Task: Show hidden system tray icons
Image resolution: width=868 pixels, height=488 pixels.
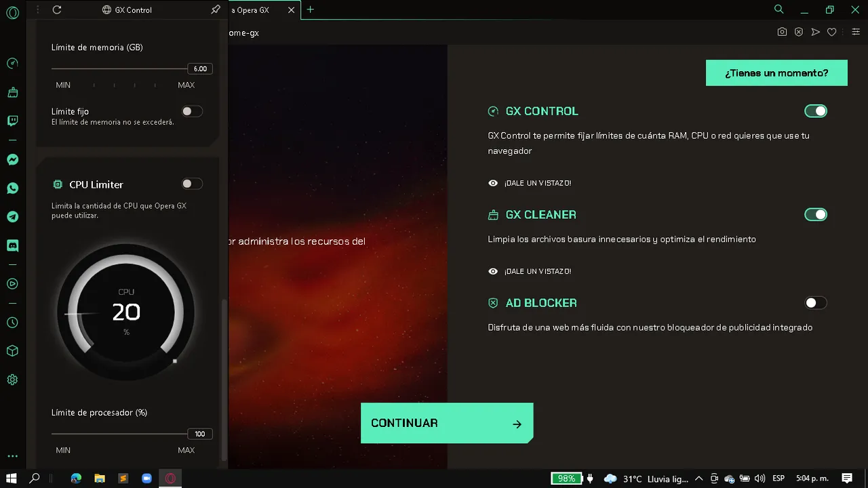Action: (698, 479)
